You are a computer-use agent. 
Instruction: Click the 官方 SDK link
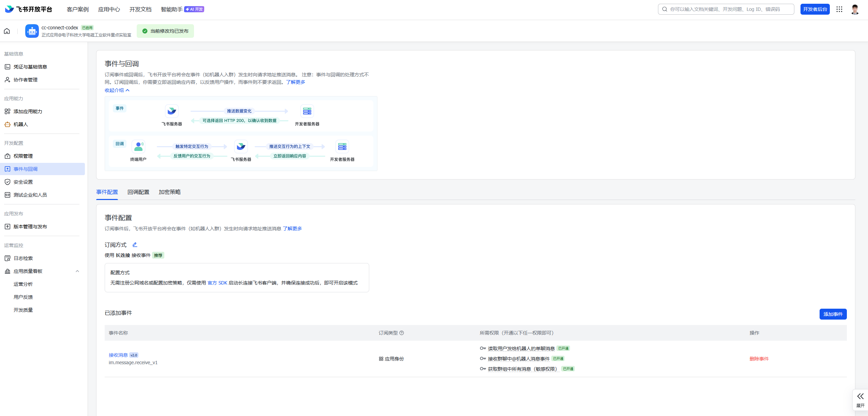point(217,283)
